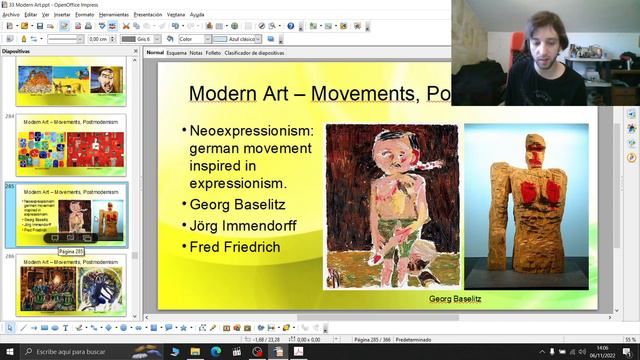Choose the Ellipse shape tool
This screenshot has width=640, height=360.
[x=55, y=328]
